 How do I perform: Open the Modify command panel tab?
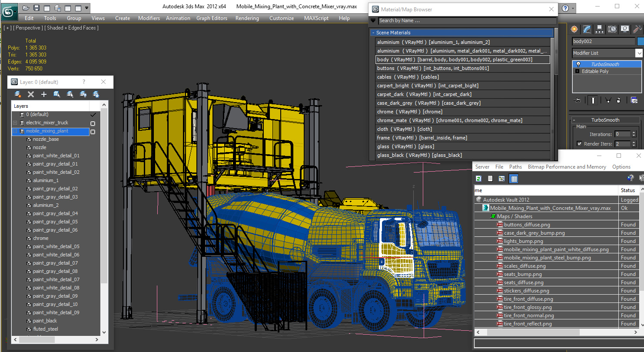click(587, 29)
